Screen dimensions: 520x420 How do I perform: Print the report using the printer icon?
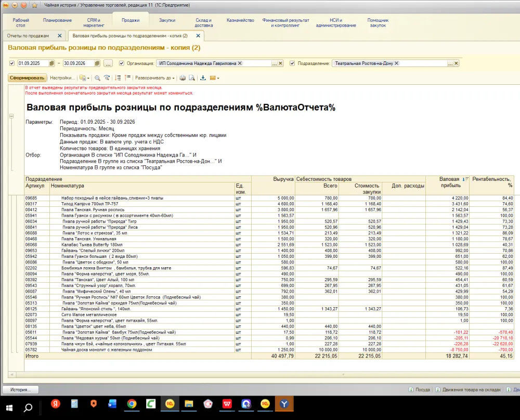[183, 78]
